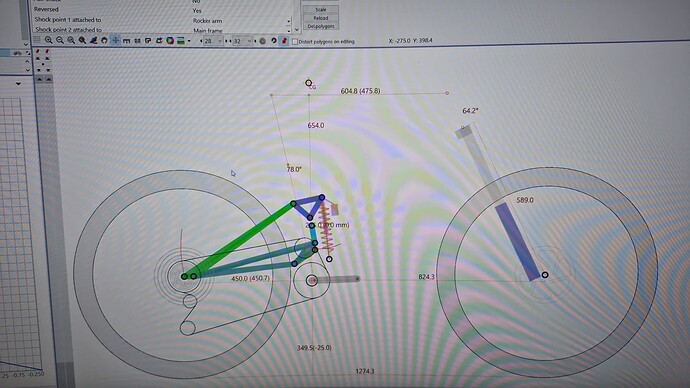Click the ruler measure tool icon
Viewport: 690px width, 388px height.
pos(126,41)
